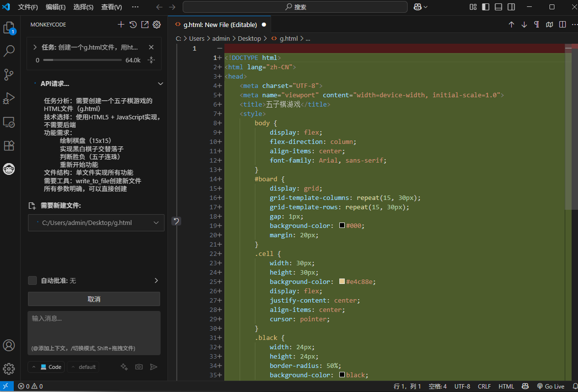Navigate back with the left arrow
Screen dimensions: 578x392
pos(159,7)
